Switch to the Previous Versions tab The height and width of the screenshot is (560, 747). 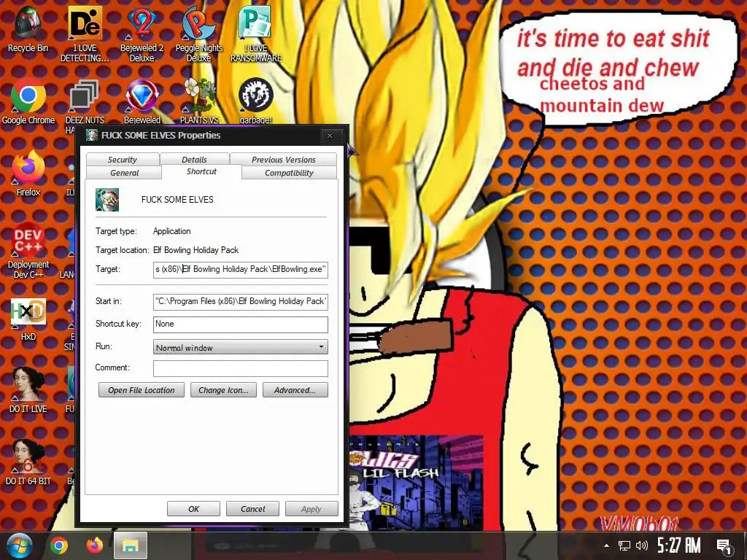coord(284,160)
